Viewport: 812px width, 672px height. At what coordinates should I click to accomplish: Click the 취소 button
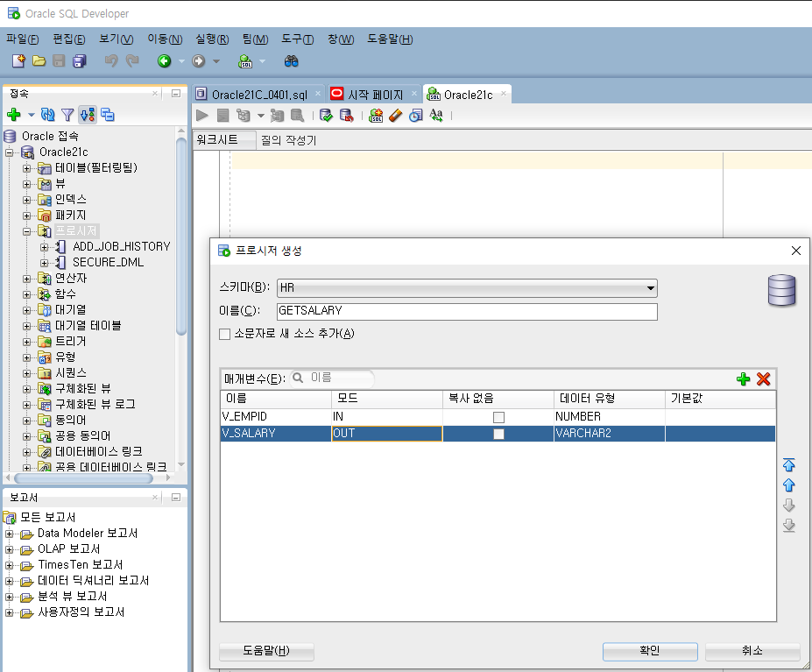pyautogui.click(x=752, y=651)
